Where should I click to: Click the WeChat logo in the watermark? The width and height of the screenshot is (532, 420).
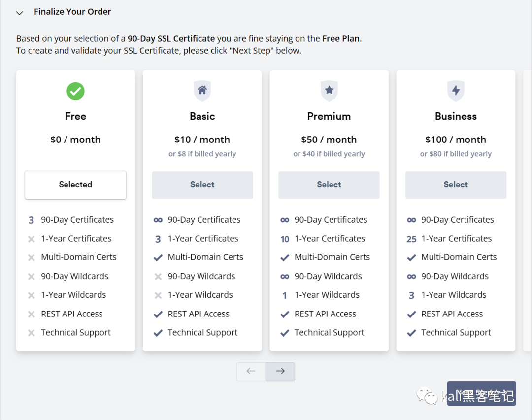coord(427,395)
